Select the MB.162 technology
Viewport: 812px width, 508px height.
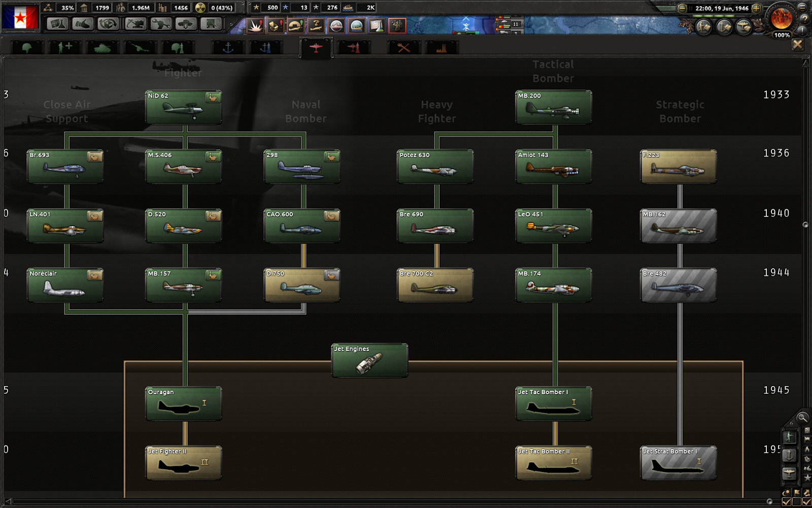click(x=679, y=226)
